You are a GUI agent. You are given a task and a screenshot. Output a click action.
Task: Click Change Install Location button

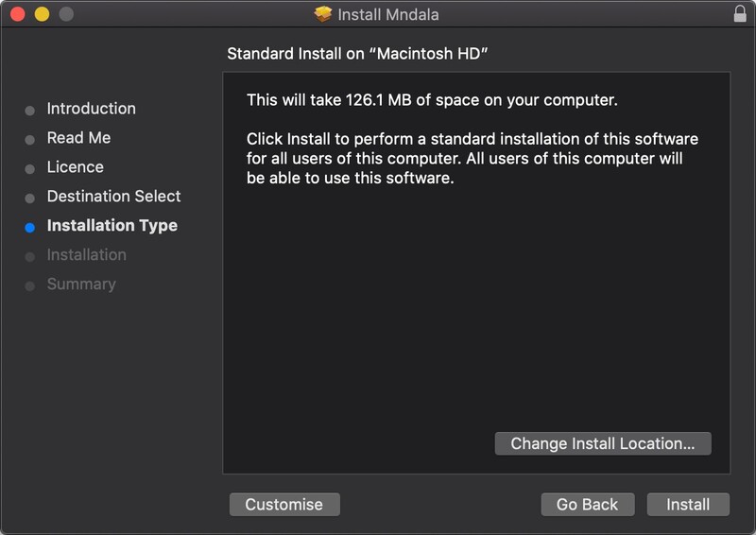(x=603, y=443)
